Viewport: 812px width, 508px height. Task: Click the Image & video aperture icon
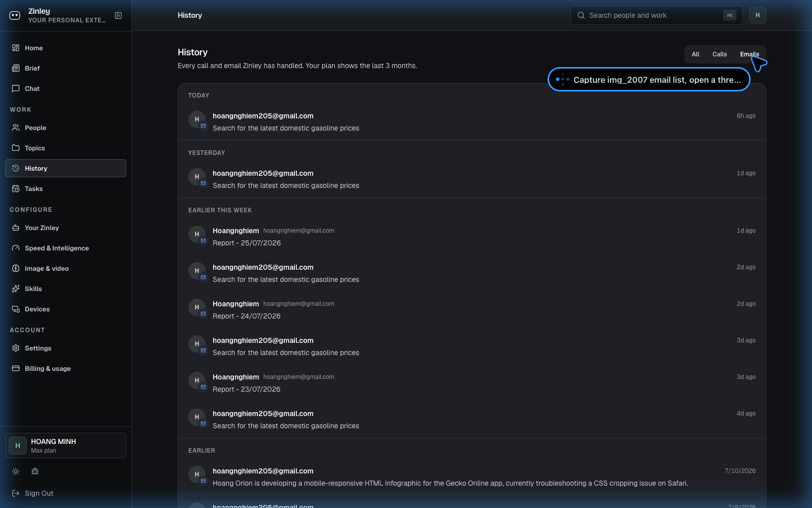click(16, 268)
